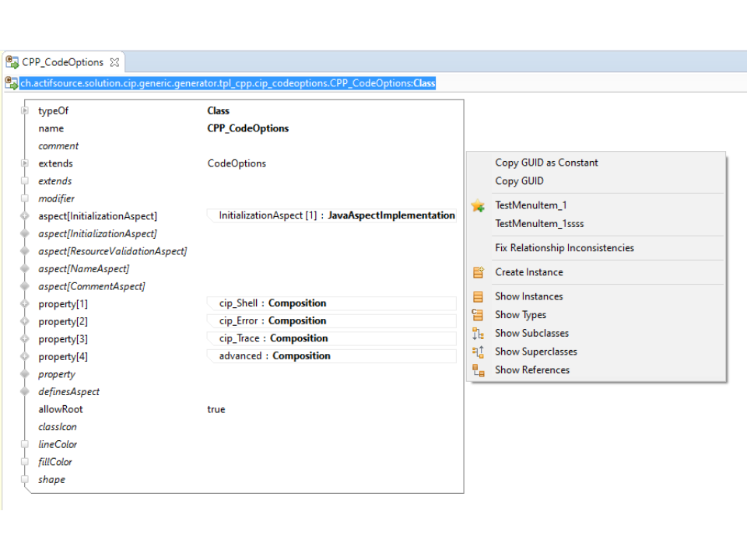Select Fix Relationship Inconsistencies
The height and width of the screenshot is (560, 747).
coord(564,248)
